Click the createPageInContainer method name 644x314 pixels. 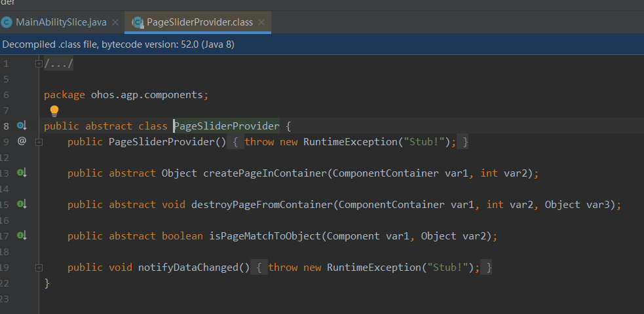pos(265,173)
